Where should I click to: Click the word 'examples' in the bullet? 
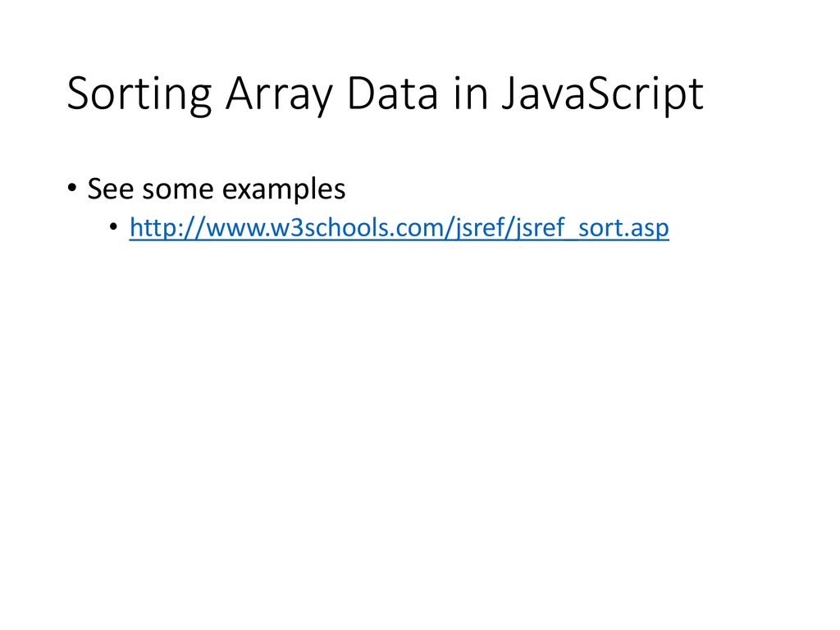(283, 189)
